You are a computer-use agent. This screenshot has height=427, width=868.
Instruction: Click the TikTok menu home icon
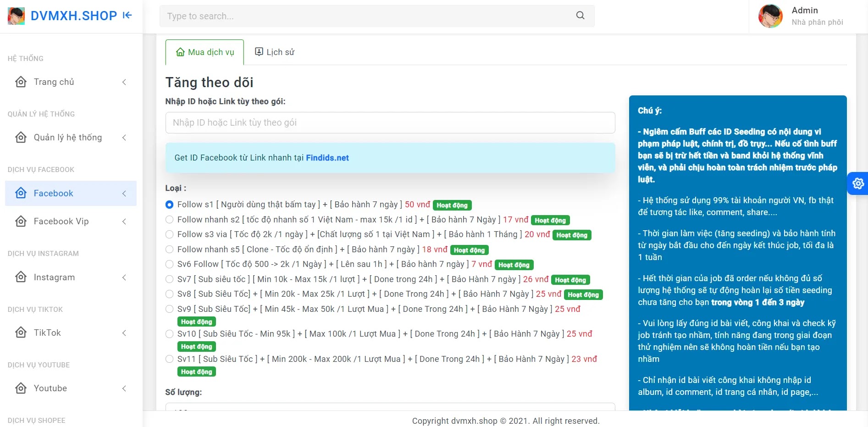(21, 333)
